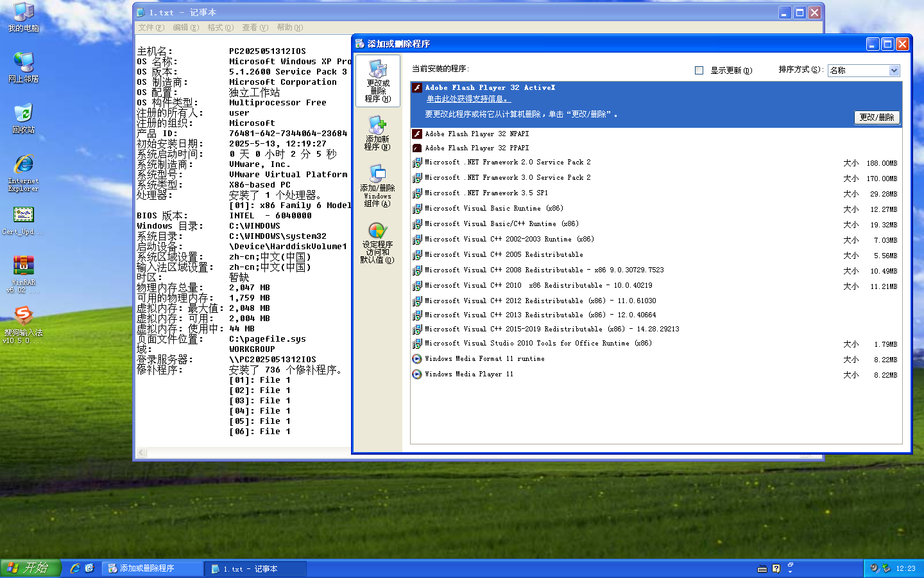Switch to 1.txt Notepad taskbar button

[x=255, y=569]
